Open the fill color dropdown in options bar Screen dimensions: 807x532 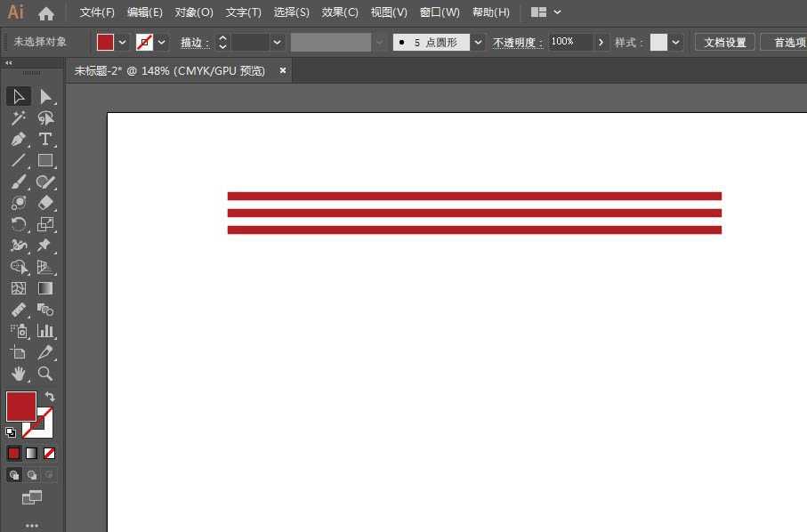click(123, 41)
